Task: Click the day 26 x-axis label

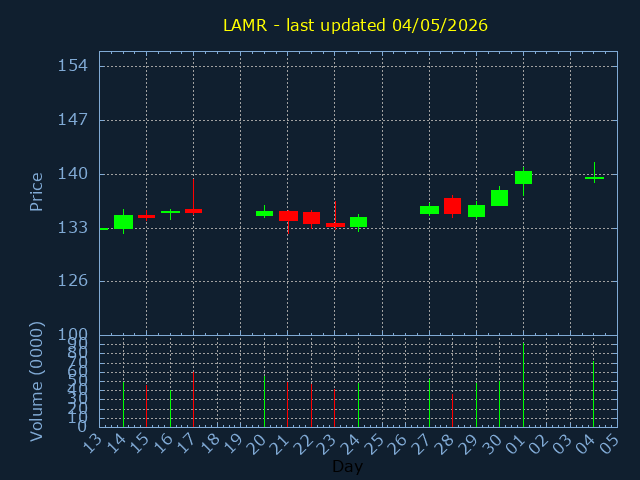Action: (x=399, y=444)
